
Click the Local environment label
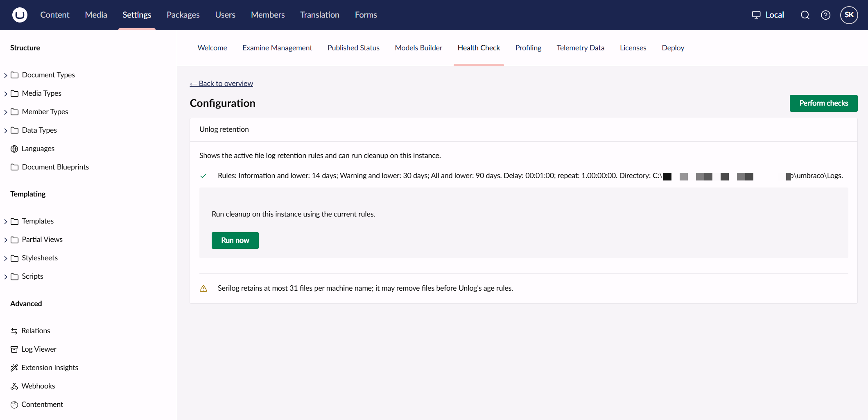tap(775, 15)
